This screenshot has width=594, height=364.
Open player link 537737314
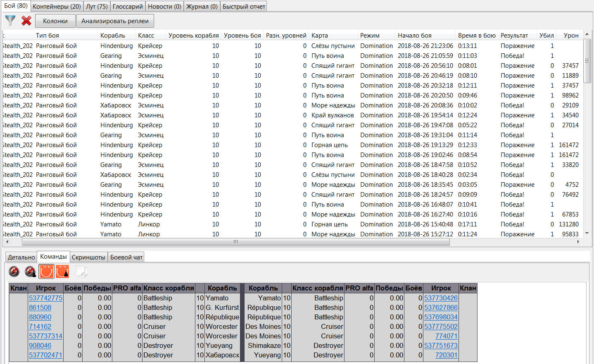[x=45, y=336]
